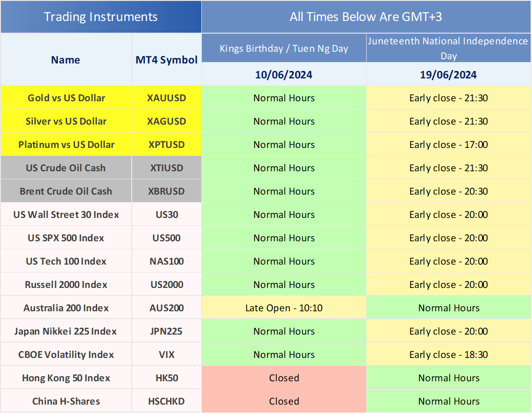Image resolution: width=532 pixels, height=413 pixels.
Task: Click the US30 symbol cell
Action: [167, 215]
